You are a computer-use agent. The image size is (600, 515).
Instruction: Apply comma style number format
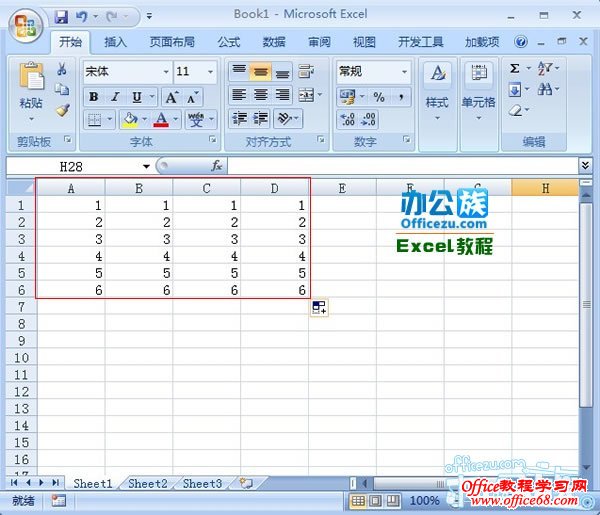[x=401, y=97]
